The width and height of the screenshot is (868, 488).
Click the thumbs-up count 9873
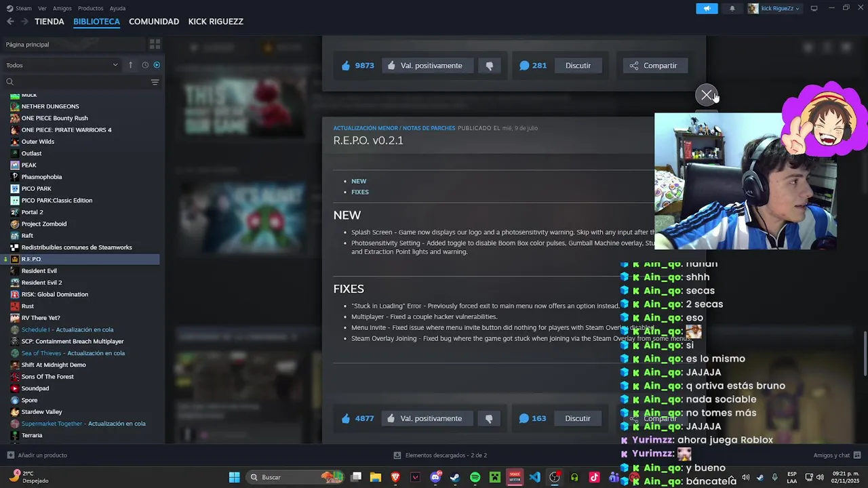(x=357, y=66)
